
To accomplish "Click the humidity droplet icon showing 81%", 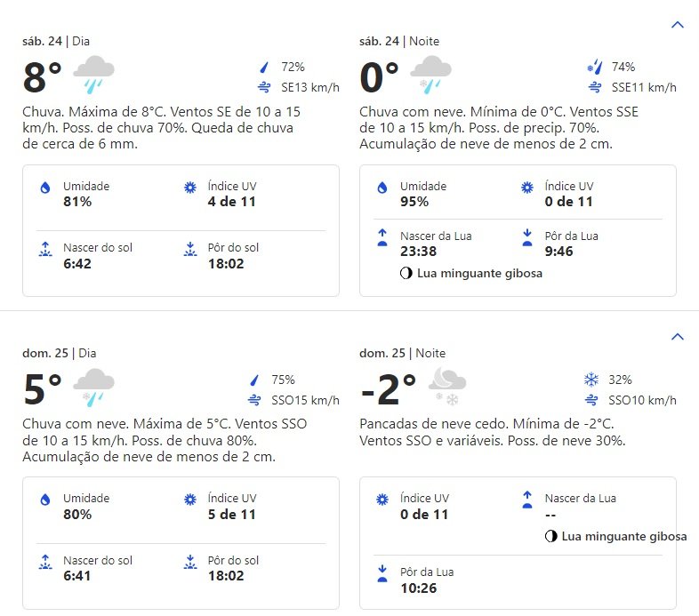I will (x=45, y=188).
